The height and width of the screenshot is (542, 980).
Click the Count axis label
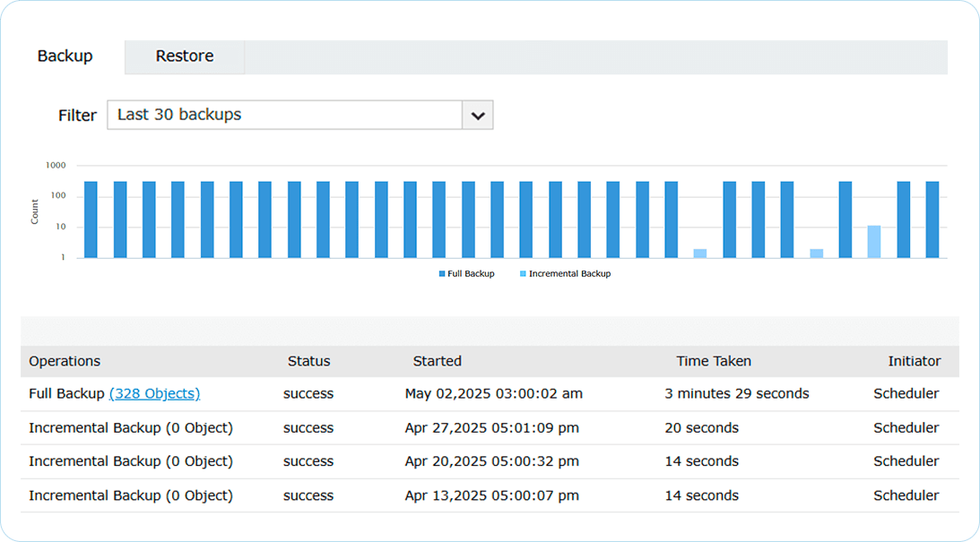click(34, 211)
